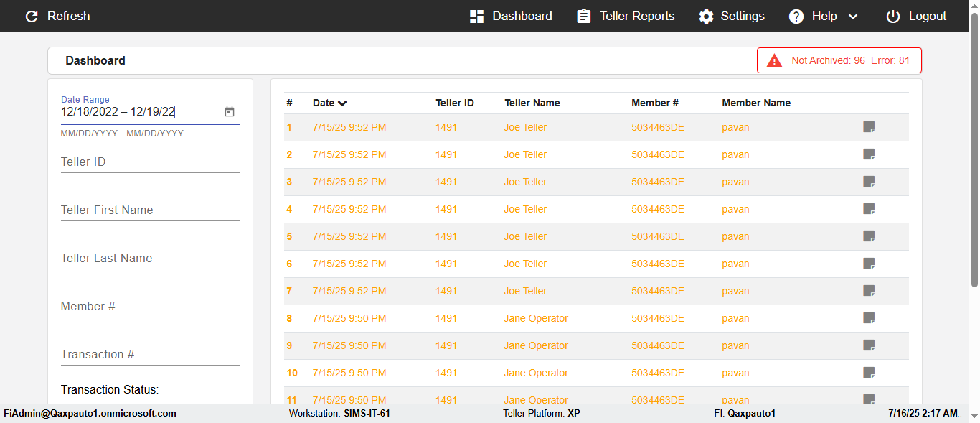Expand the Help dropdown chevron
Viewport: 980px width, 423px height.
tap(853, 17)
